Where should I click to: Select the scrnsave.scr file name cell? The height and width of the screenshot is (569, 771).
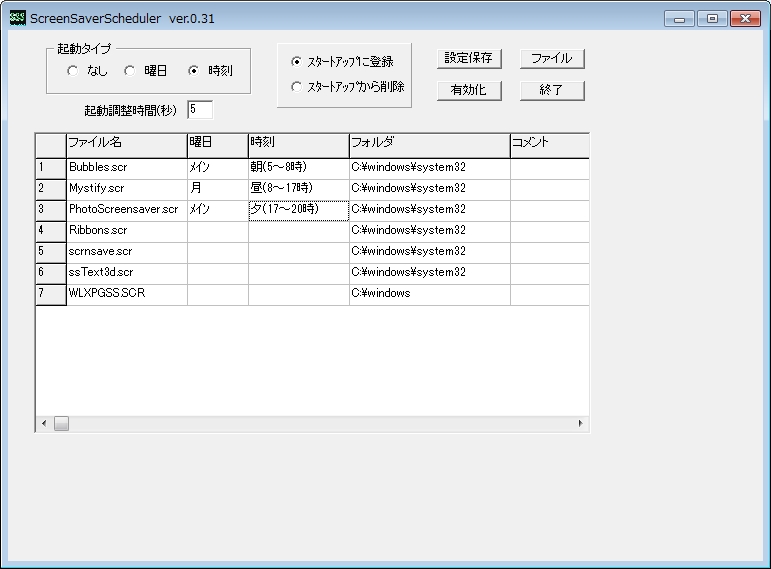127,253
